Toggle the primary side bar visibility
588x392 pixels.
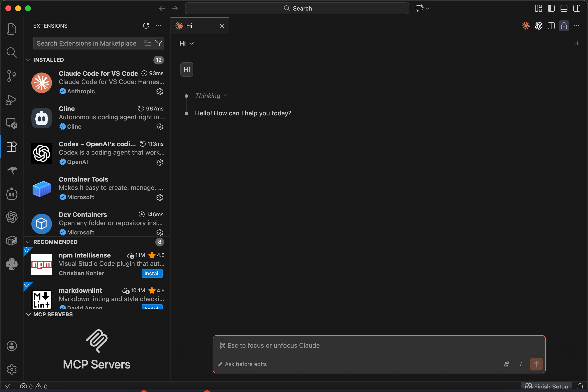[551, 9]
